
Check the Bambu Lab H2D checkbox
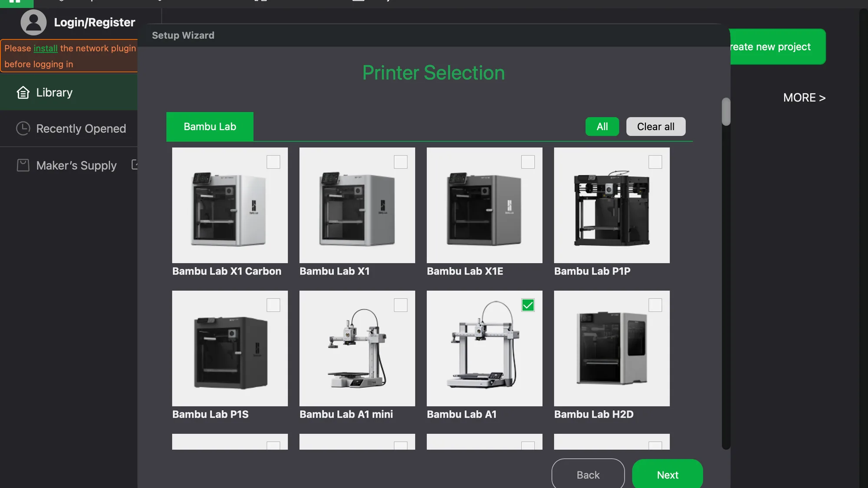pos(655,305)
